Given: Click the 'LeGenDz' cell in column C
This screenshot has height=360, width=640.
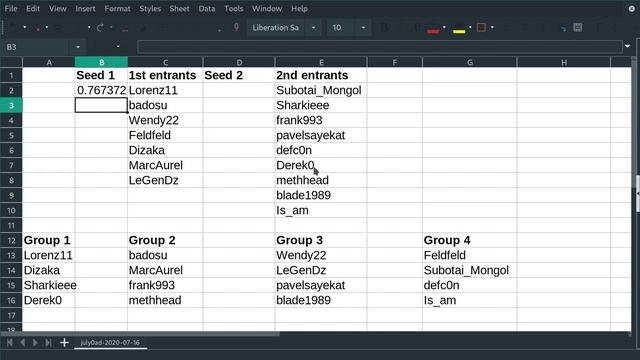Looking at the screenshot, I should [165, 180].
